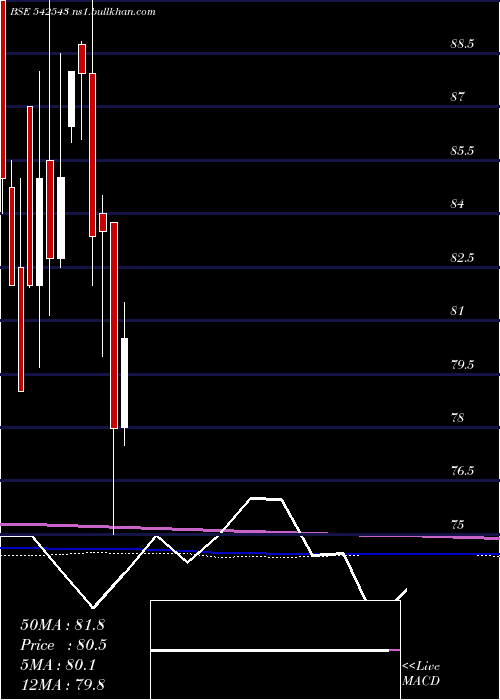Click the 78 price axis label

457,418
